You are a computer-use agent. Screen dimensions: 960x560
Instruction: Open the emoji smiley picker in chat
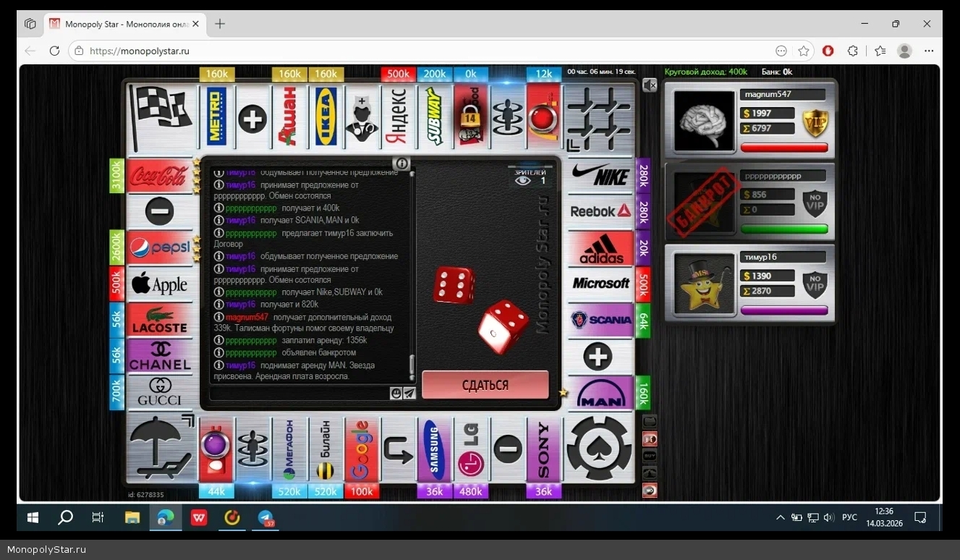point(396,394)
